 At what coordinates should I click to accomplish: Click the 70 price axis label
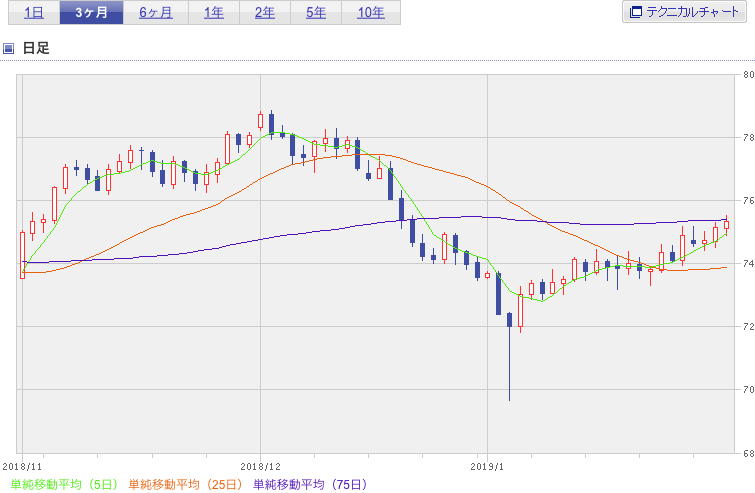coord(749,390)
